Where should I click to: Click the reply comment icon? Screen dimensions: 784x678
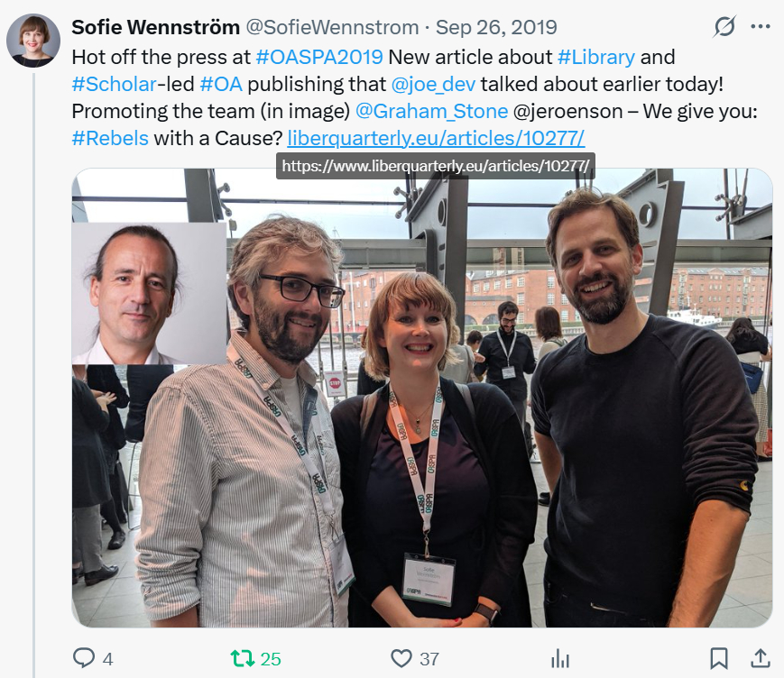click(84, 657)
